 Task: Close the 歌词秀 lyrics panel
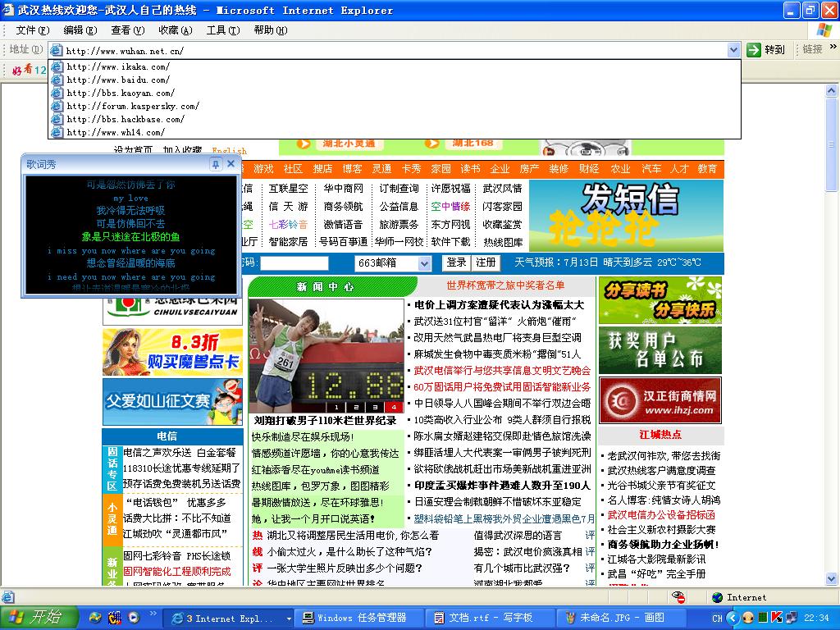tap(231, 164)
